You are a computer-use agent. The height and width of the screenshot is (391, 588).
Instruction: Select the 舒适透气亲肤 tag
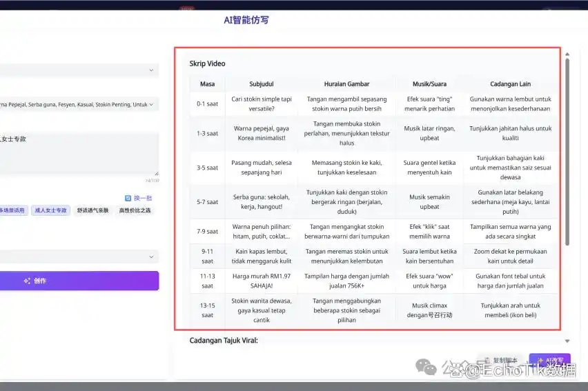92,210
